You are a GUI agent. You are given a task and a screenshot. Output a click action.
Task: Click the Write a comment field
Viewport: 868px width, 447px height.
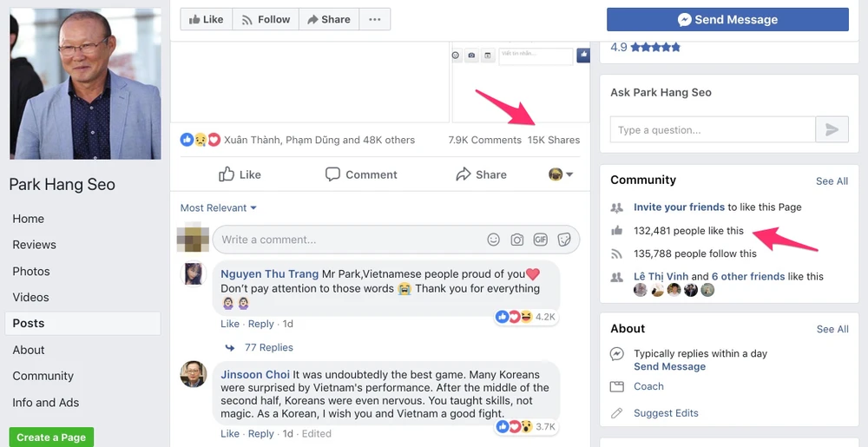tap(347, 240)
